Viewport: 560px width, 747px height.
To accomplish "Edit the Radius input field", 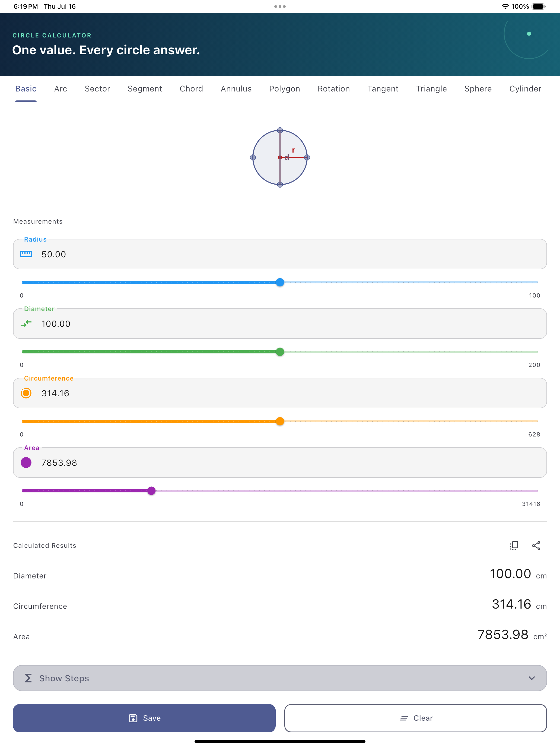I will pos(280,254).
